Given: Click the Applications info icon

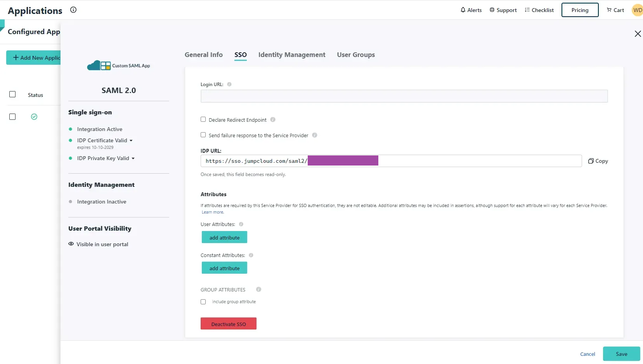Looking at the screenshot, I should coord(73,10).
